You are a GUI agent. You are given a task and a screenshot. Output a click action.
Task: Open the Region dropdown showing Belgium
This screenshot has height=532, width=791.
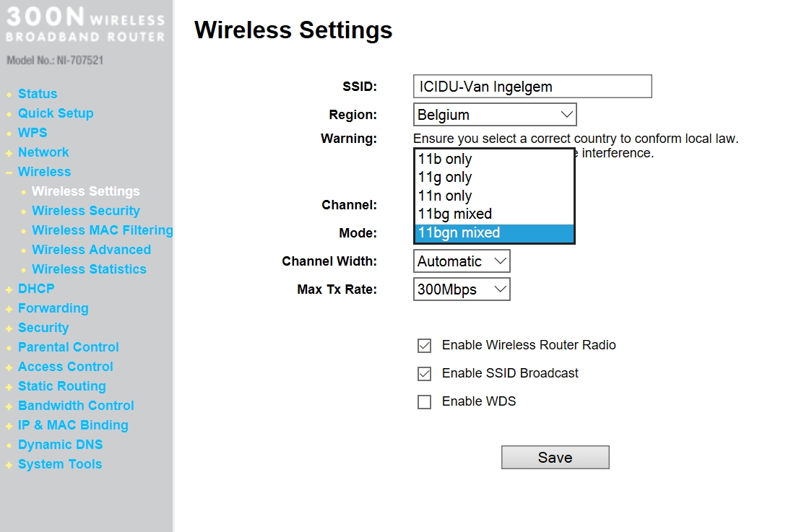495,115
